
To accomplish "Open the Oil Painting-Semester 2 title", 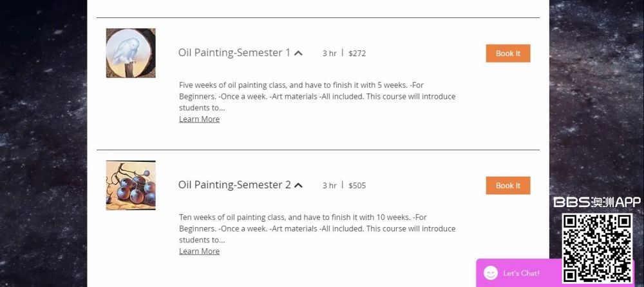I will (x=234, y=185).
